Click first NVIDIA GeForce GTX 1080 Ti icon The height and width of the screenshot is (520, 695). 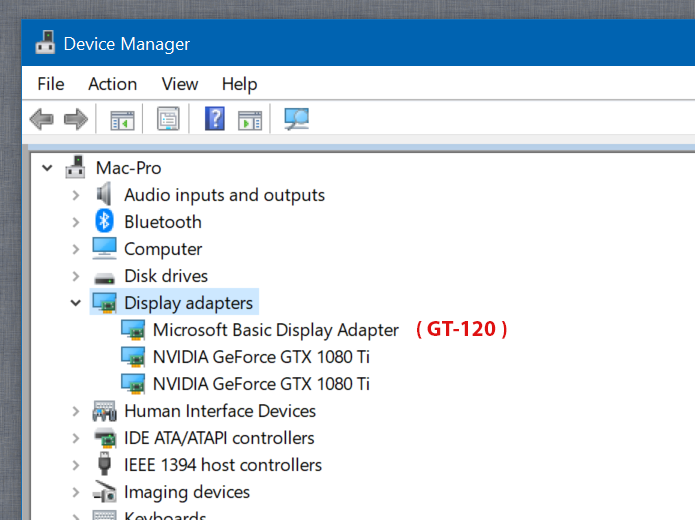click(133, 357)
